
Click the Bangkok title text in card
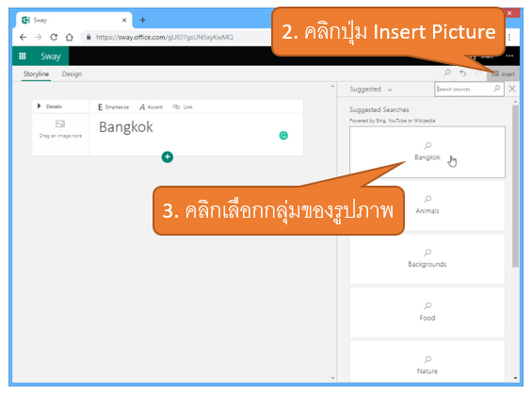[126, 127]
